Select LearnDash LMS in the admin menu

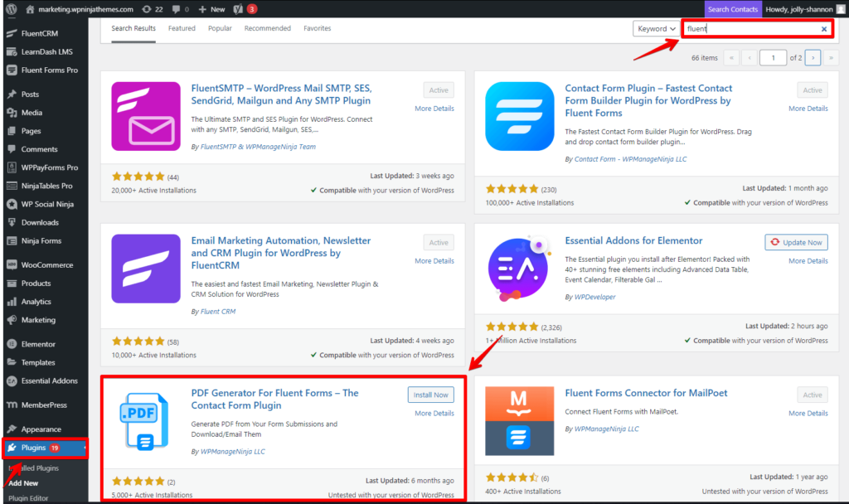pos(48,51)
